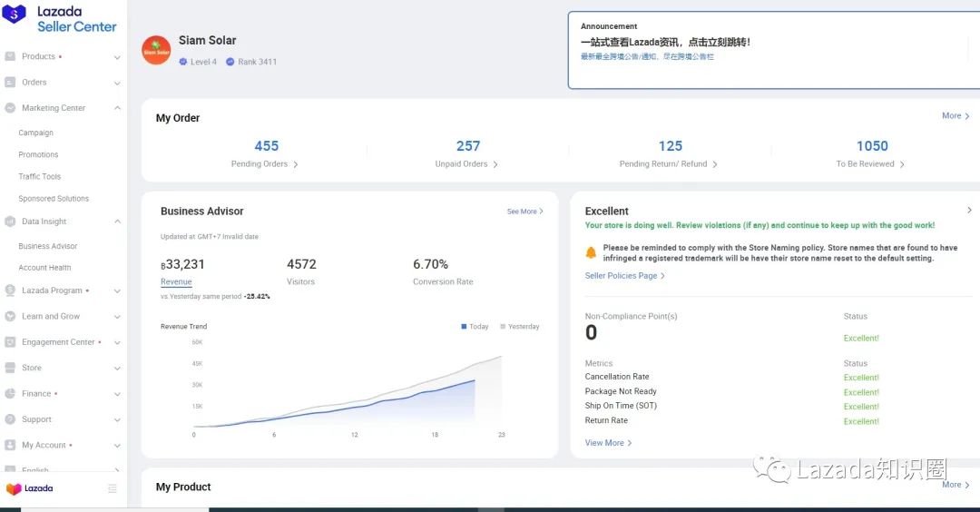The height and width of the screenshot is (512, 980).
Task: Click the My Account sidebar icon
Action: [10, 445]
